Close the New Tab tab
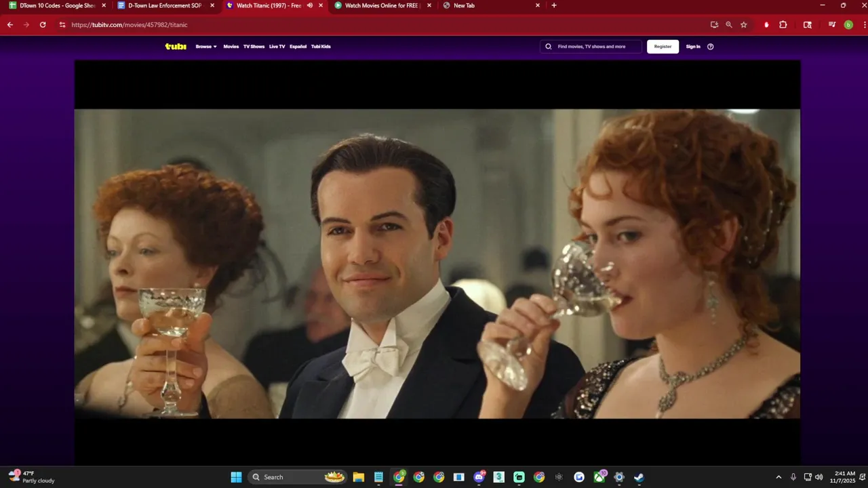The width and height of the screenshot is (868, 488). point(538,5)
